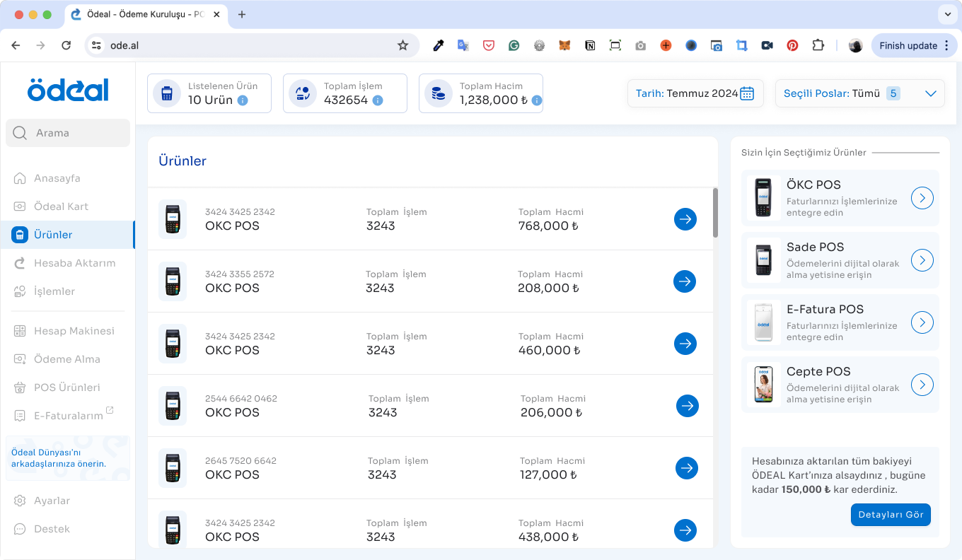Click POS thumbnail in the 3424 3355 2572 row
Viewport: 962px width, 560px height.
click(x=173, y=281)
